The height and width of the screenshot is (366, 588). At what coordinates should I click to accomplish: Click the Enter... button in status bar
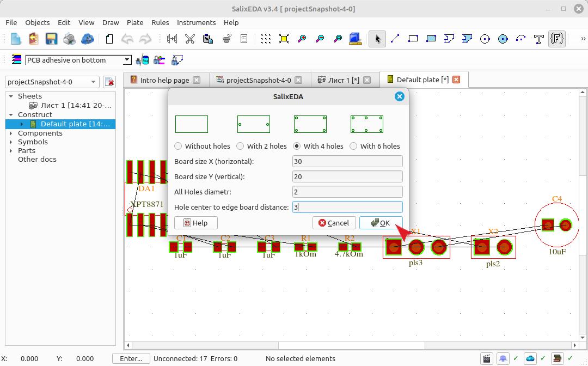131,358
